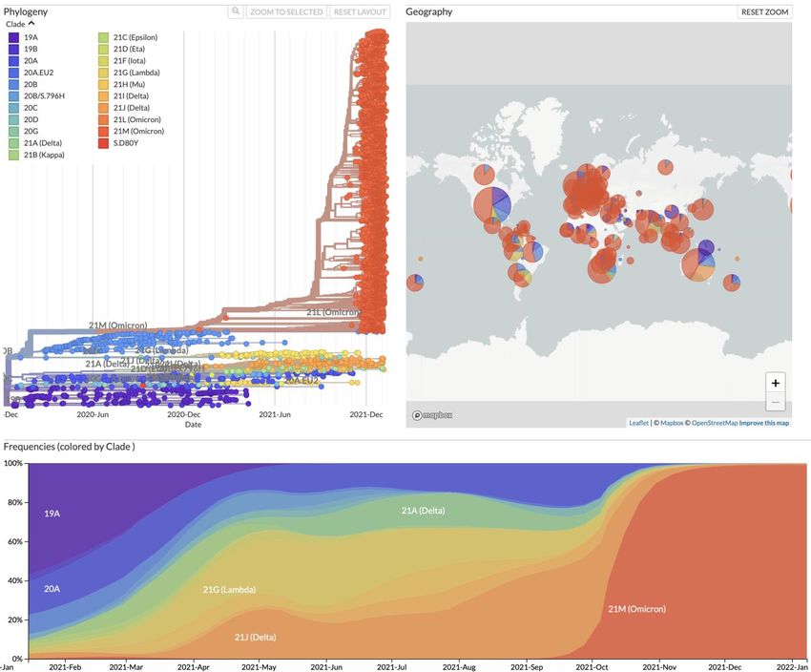Click the S.D80Y legend swatch
This screenshot has height=672, width=811.
pos(105,142)
